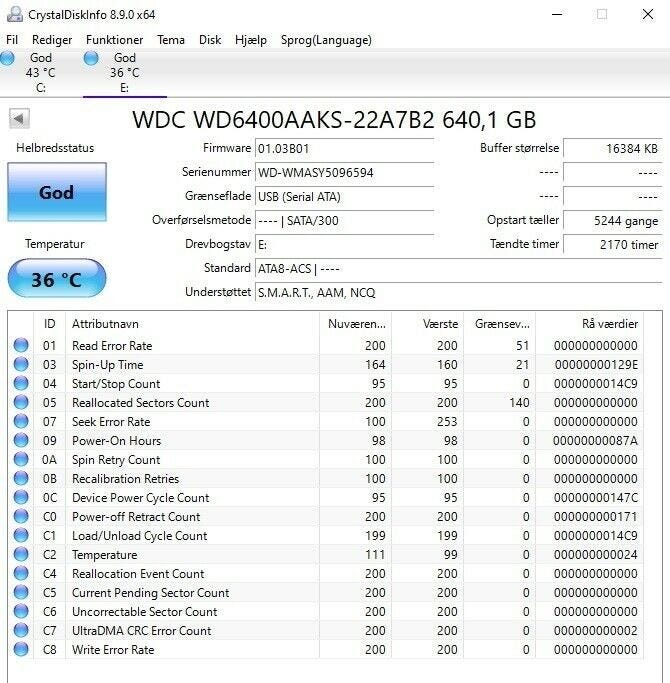Click status orb for Load/Unload Cycle Count
Screen dimensions: 670x683
point(21,535)
